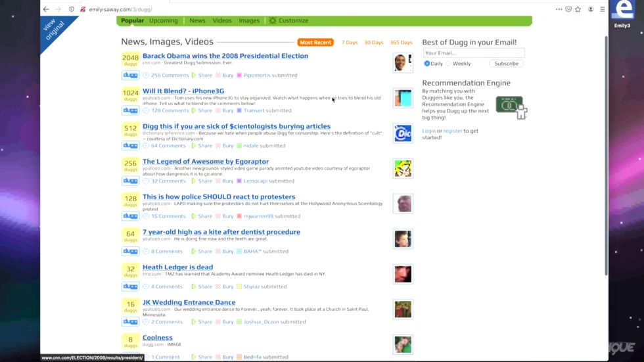Open 128 Comments on Will It Blend story

tap(170, 111)
